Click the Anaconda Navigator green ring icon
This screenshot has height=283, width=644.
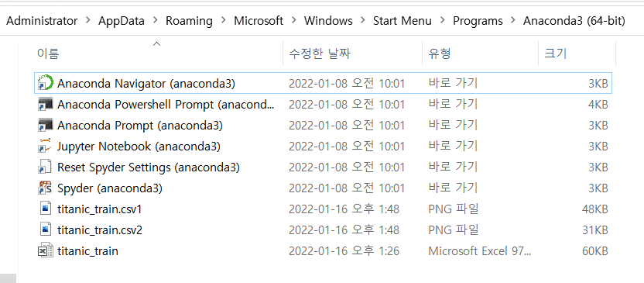[x=45, y=83]
